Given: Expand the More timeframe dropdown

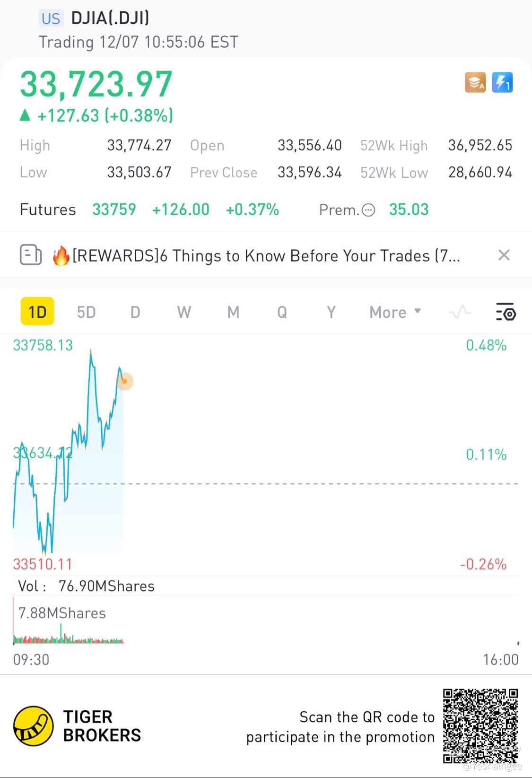Looking at the screenshot, I should (395, 312).
